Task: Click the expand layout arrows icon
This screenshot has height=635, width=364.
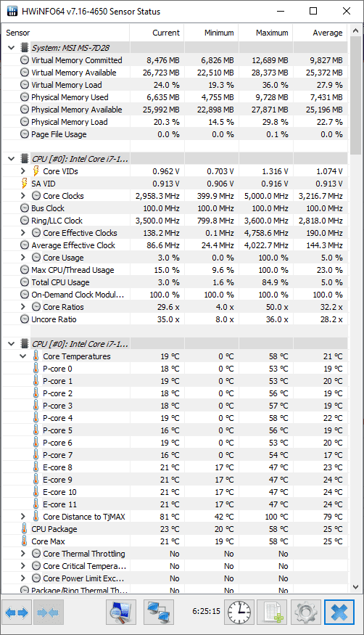Action: [17, 613]
